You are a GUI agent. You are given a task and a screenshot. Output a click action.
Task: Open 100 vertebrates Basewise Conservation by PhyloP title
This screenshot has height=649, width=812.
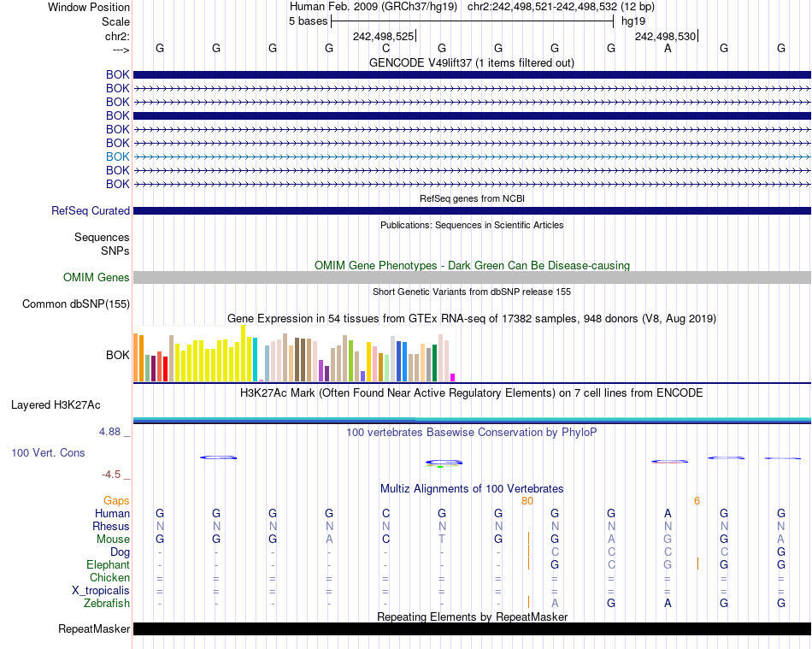(472, 432)
